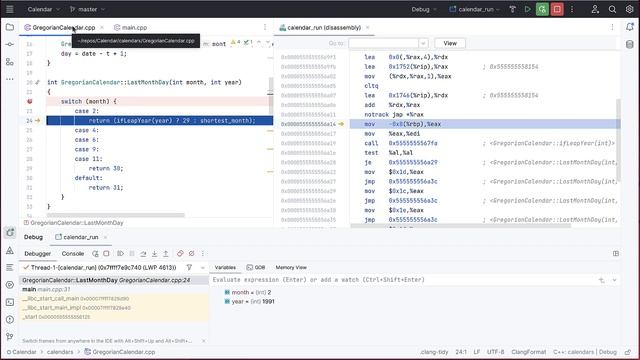Click the source editor vertical scrollbar
This screenshot has width=640, height=360.
[270, 96]
